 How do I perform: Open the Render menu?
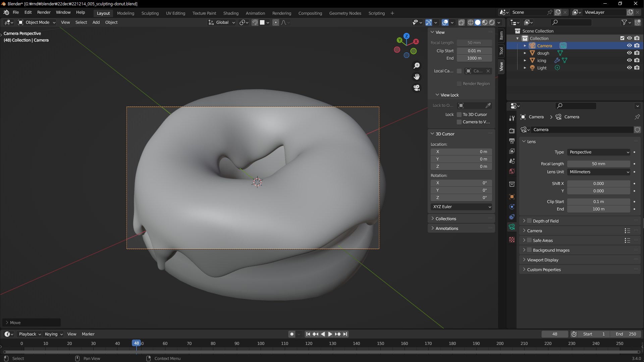(x=44, y=12)
